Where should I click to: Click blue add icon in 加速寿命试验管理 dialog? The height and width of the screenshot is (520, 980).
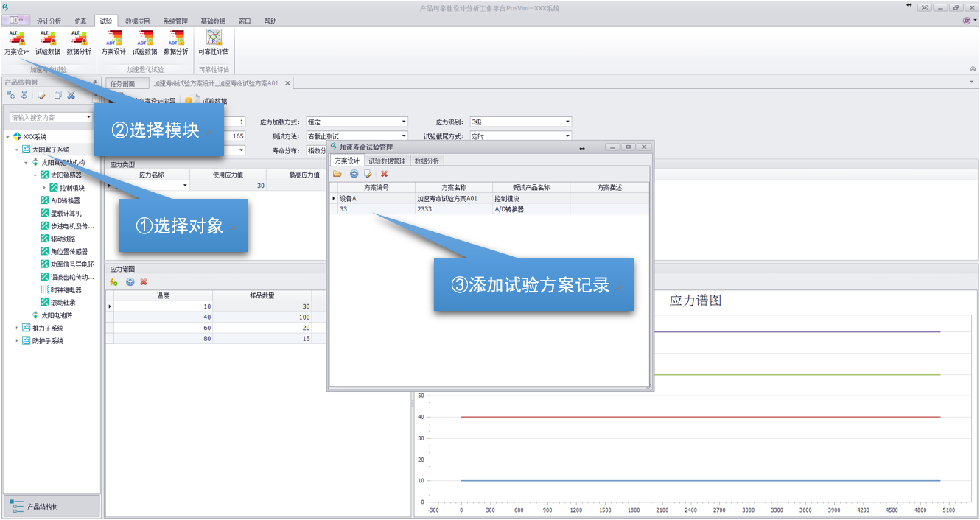(x=354, y=174)
